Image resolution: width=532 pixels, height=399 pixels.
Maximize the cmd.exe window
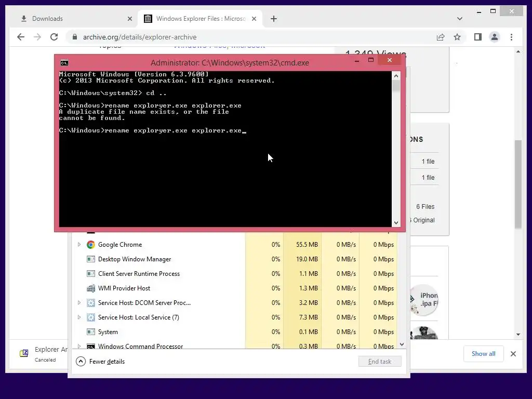click(x=371, y=60)
